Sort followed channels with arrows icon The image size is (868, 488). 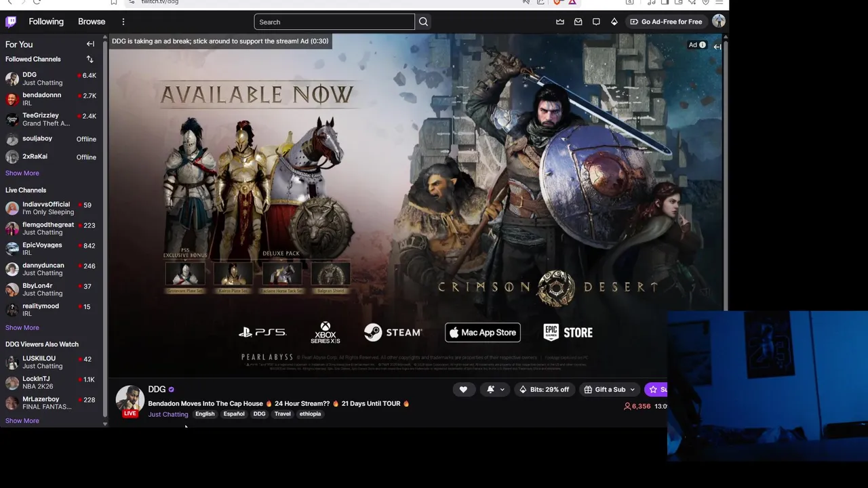[90, 59]
